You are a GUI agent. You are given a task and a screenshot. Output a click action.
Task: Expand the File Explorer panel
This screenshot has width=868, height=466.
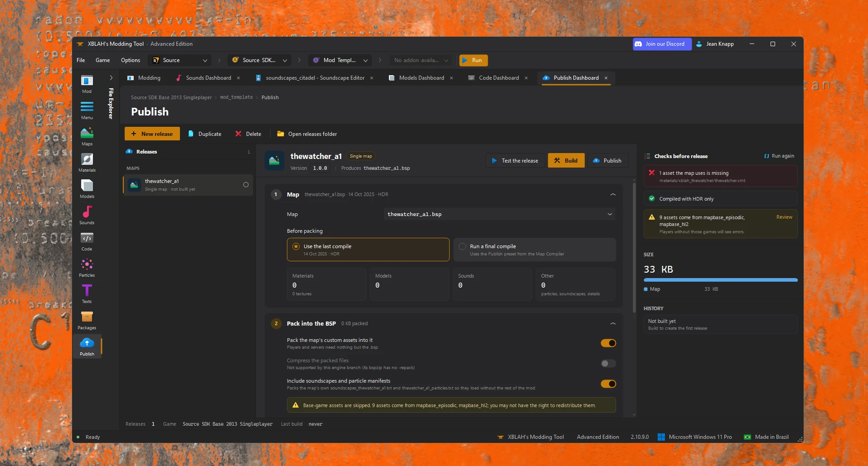111,78
